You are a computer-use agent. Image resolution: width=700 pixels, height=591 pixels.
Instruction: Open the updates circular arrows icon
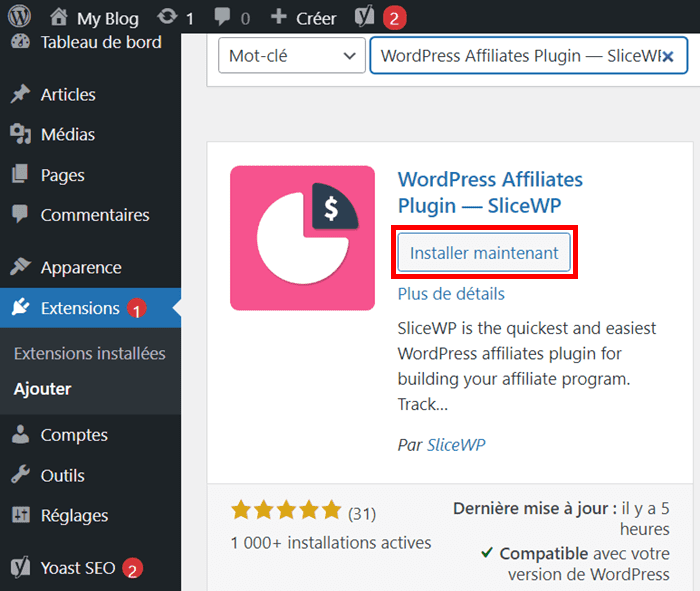[x=167, y=17]
